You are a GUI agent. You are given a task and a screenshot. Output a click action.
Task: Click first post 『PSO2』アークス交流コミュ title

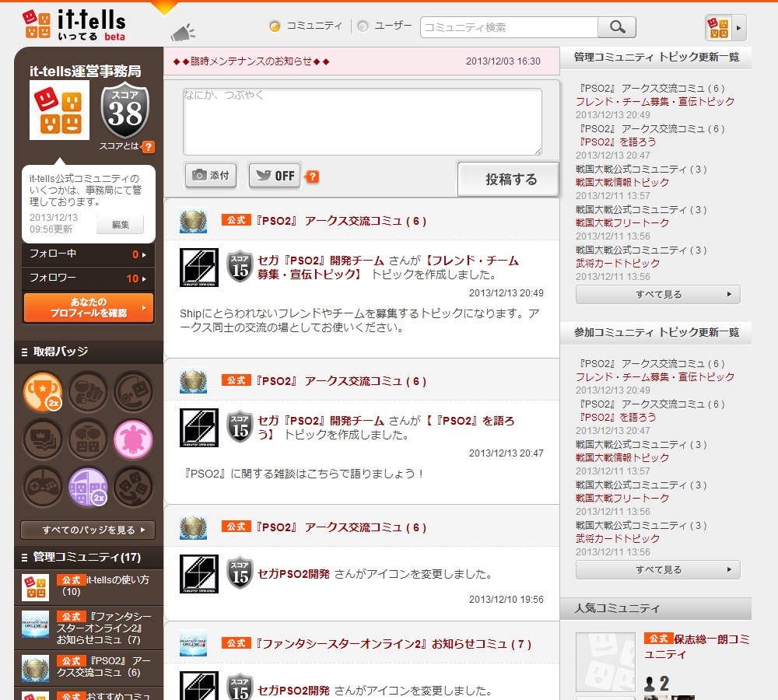[341, 221]
